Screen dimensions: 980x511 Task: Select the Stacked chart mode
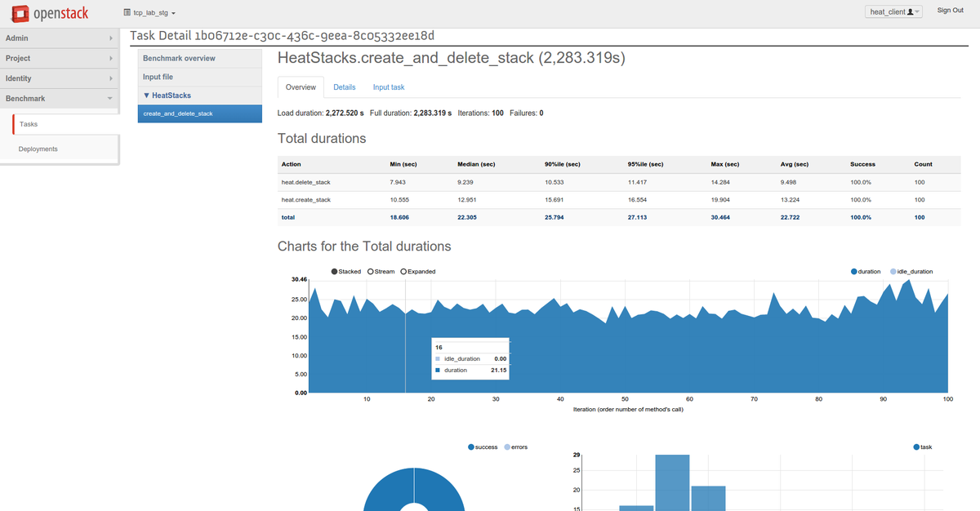pyautogui.click(x=346, y=271)
